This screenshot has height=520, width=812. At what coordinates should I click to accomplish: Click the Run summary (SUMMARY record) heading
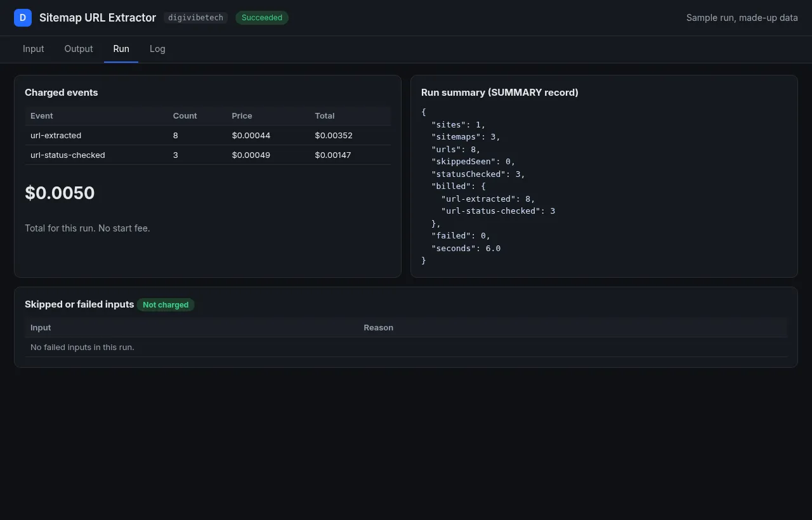[x=500, y=93]
